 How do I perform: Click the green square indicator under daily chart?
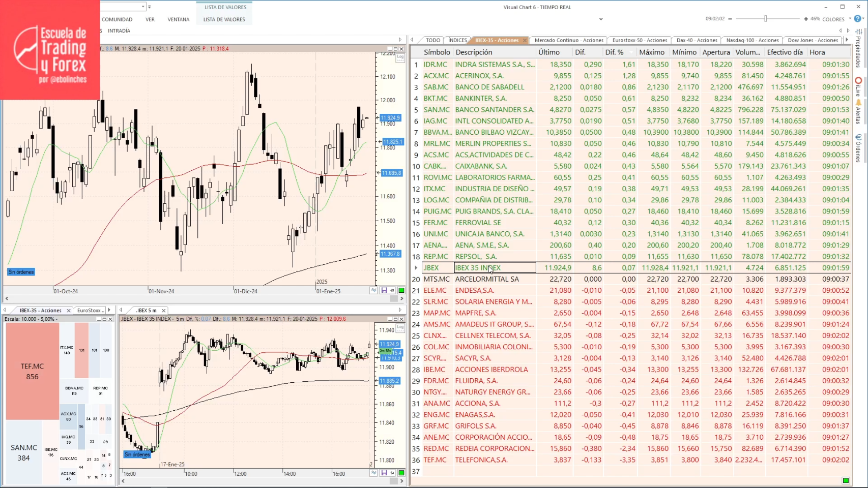click(x=401, y=290)
